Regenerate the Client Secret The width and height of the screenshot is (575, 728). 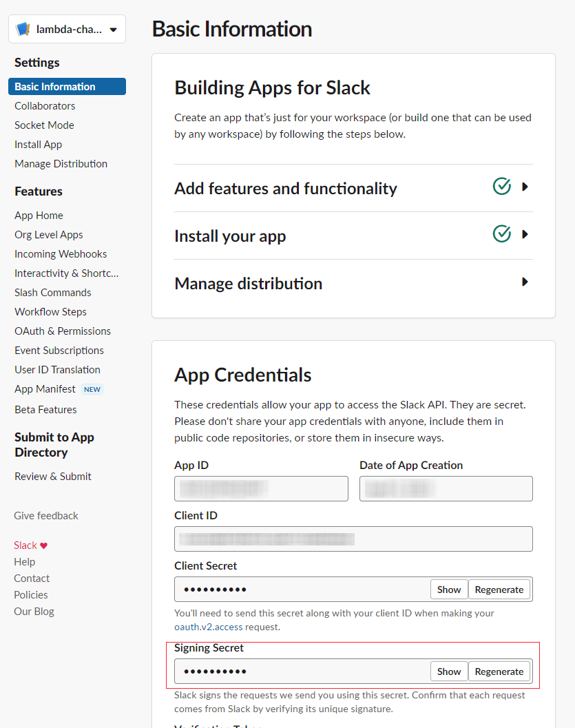499,590
